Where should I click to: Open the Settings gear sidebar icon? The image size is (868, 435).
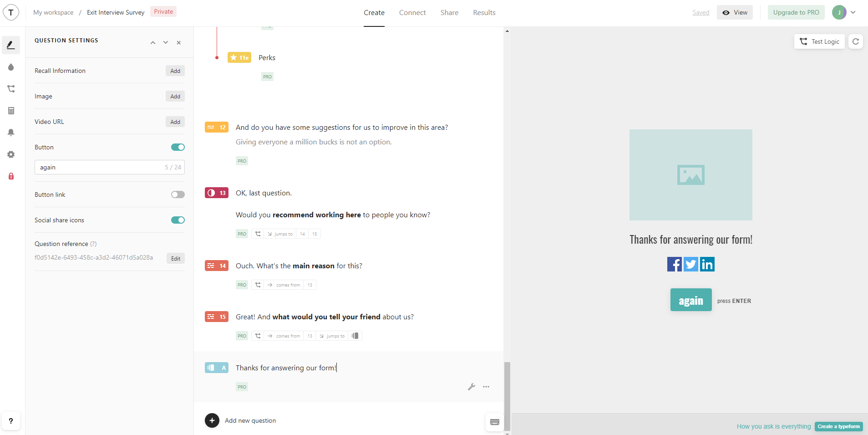pos(11,154)
